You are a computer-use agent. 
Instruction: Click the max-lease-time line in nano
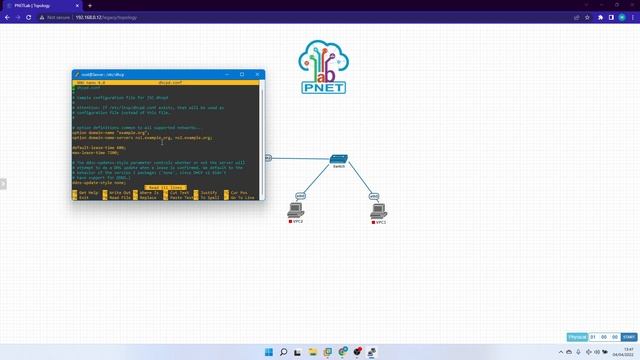tap(96, 153)
